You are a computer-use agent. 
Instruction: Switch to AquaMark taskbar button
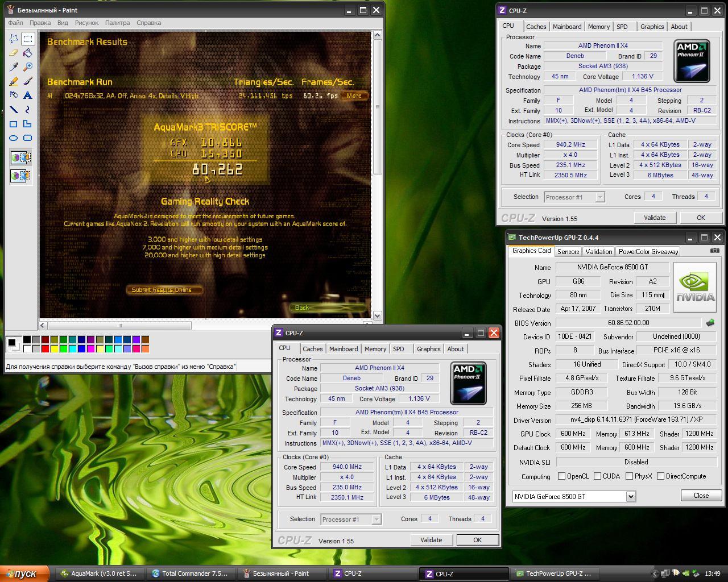99,573
